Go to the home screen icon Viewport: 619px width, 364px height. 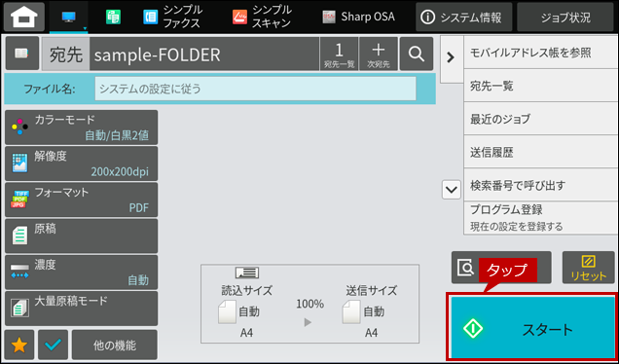(24, 17)
